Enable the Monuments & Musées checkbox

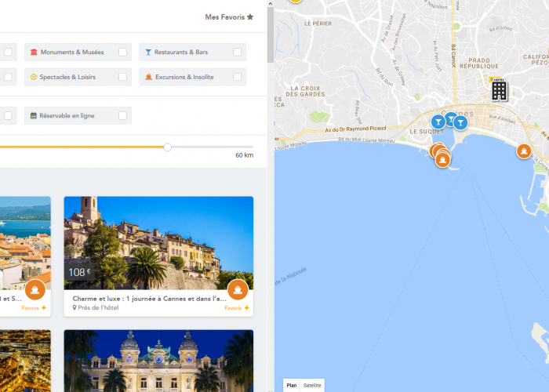click(x=122, y=53)
